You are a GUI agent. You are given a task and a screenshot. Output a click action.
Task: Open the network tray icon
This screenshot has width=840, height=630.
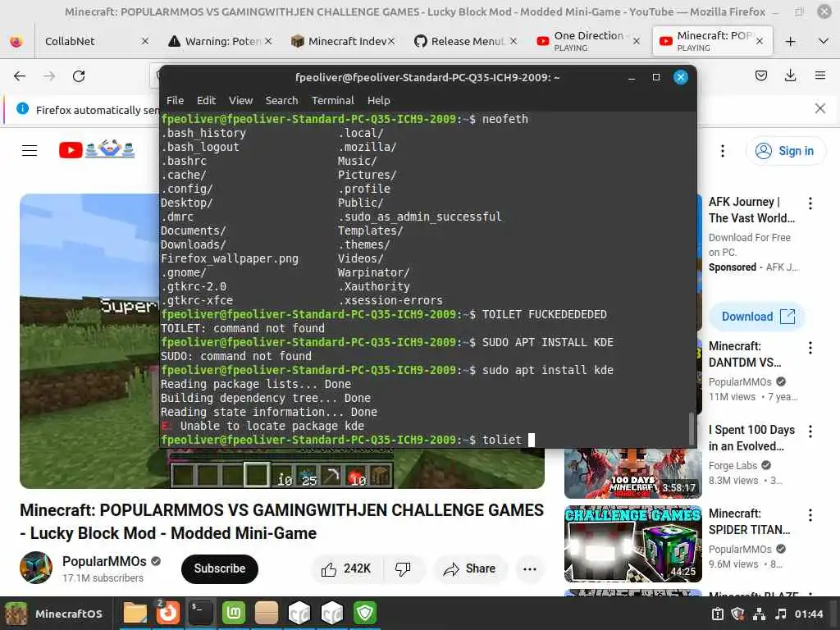(x=759, y=614)
